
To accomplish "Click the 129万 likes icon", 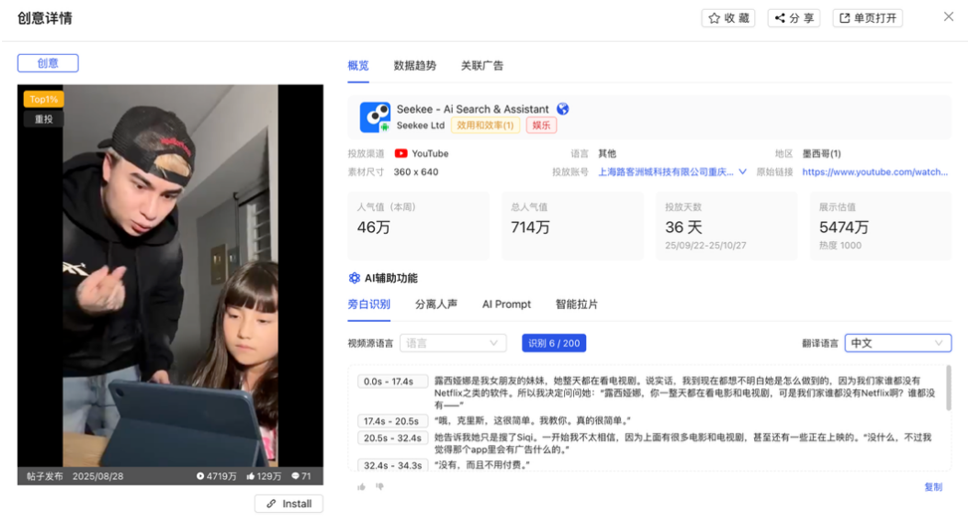I will pos(250,476).
